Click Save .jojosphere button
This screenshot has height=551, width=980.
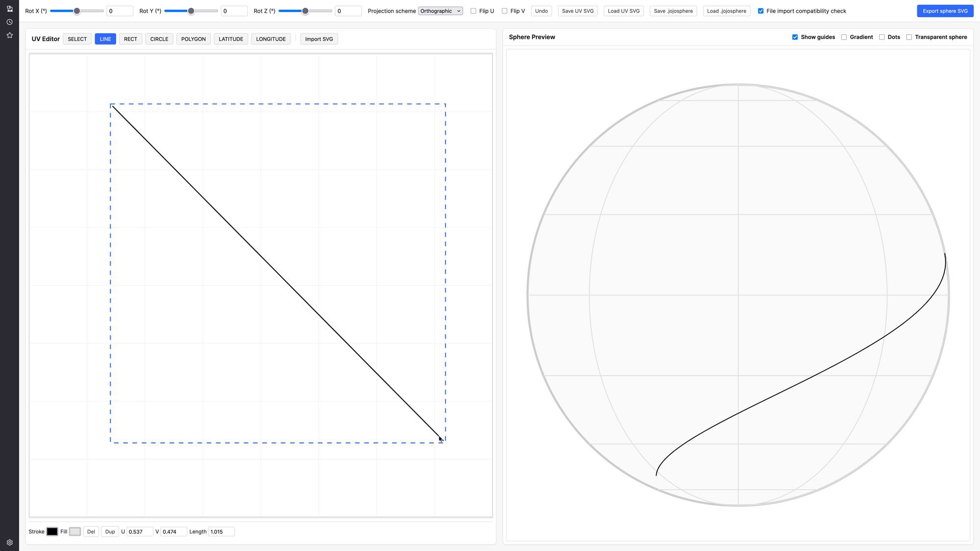(x=673, y=11)
